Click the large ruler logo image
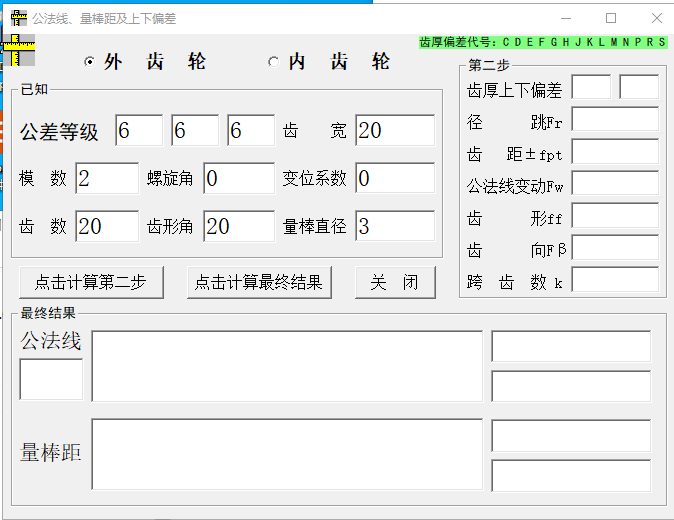Viewport: 674px width, 520px height. (18, 50)
